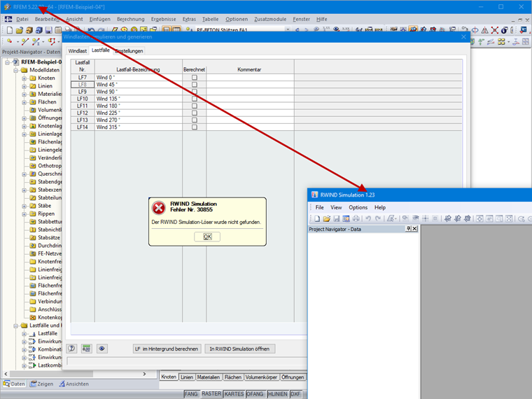Switch to the Einstellungen tab
The height and width of the screenshot is (399, 532).
click(129, 51)
